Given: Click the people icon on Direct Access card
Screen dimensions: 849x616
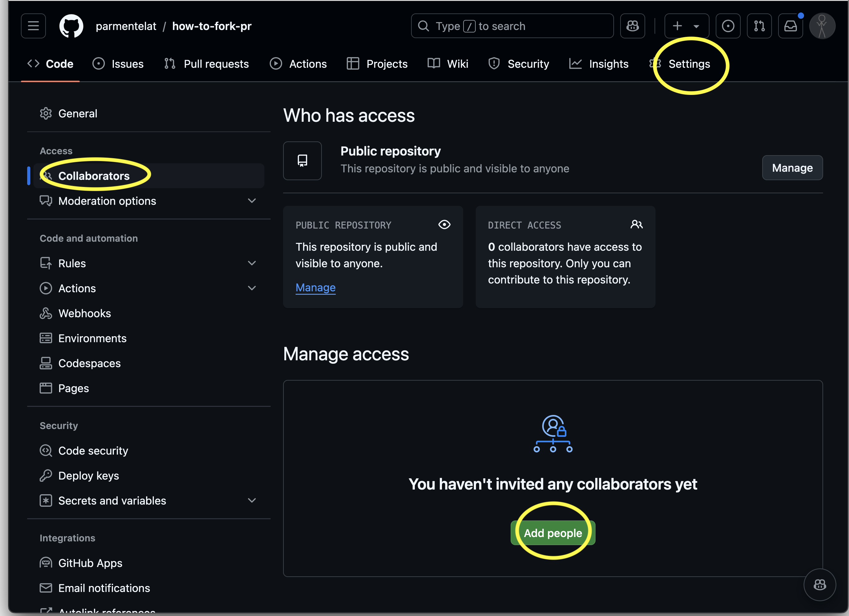Looking at the screenshot, I should (x=636, y=225).
